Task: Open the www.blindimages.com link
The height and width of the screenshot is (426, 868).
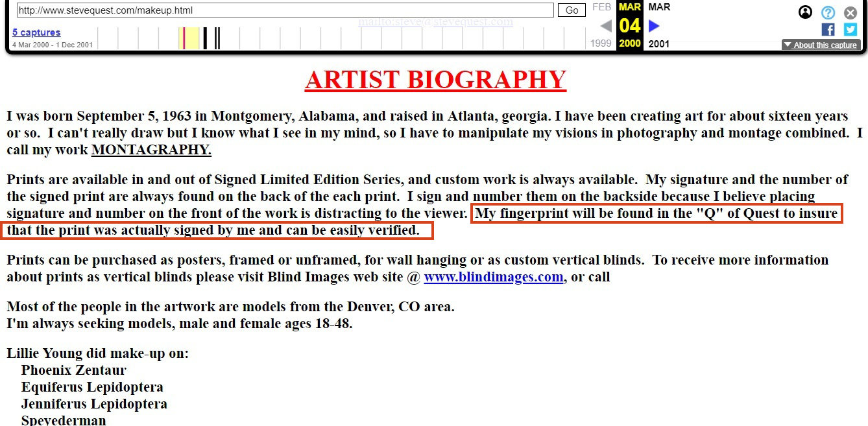Action: (494, 277)
